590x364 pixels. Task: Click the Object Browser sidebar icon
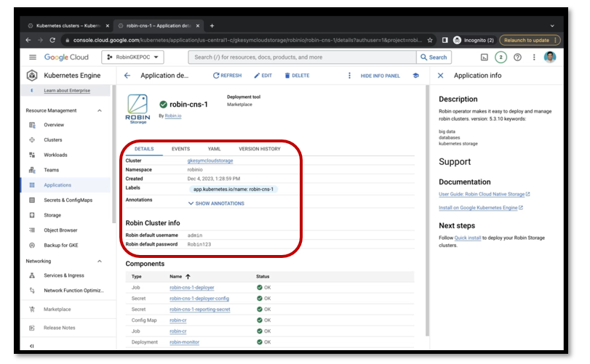[x=32, y=230]
